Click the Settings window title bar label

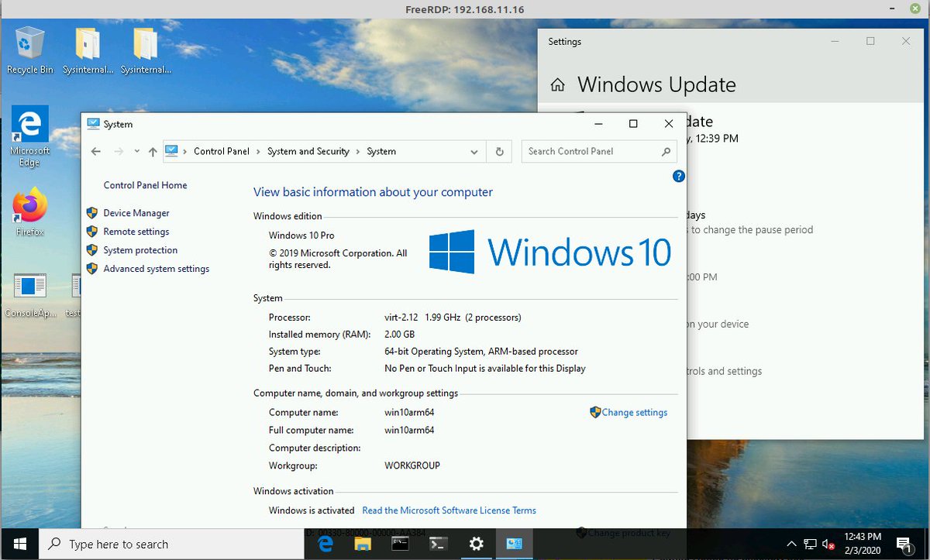(x=564, y=42)
